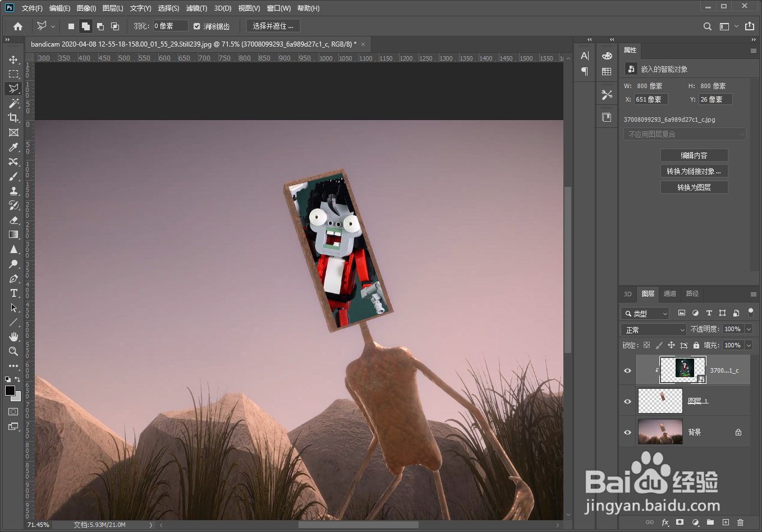
Task: Choose Subtract from Selection mode icon
Action: coord(100,26)
